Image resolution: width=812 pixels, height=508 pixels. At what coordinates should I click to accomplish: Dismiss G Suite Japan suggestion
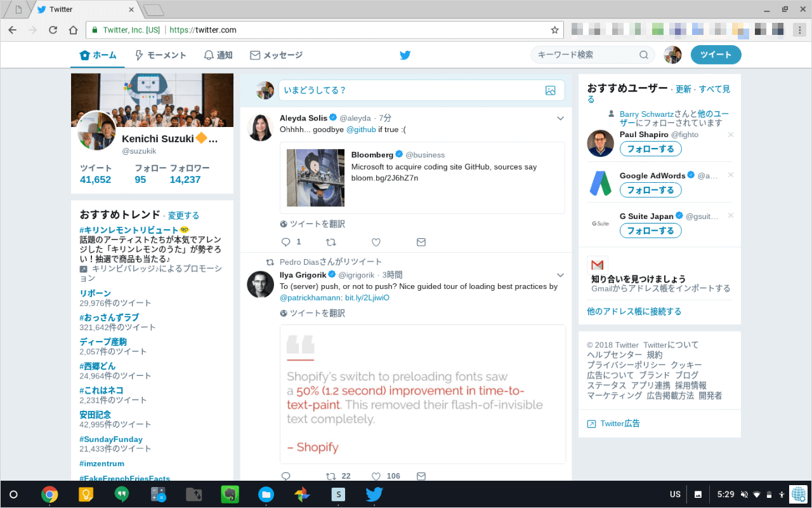point(731,216)
